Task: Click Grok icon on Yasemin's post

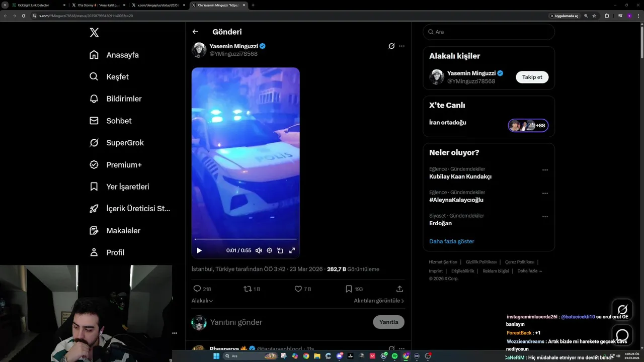Action: 391,46
